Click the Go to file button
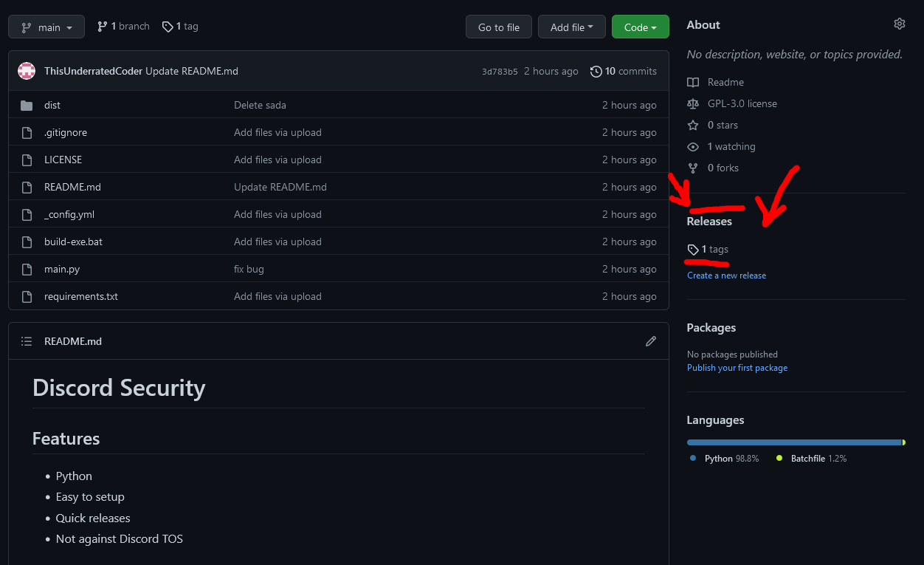This screenshot has height=565, width=924. pyautogui.click(x=498, y=27)
